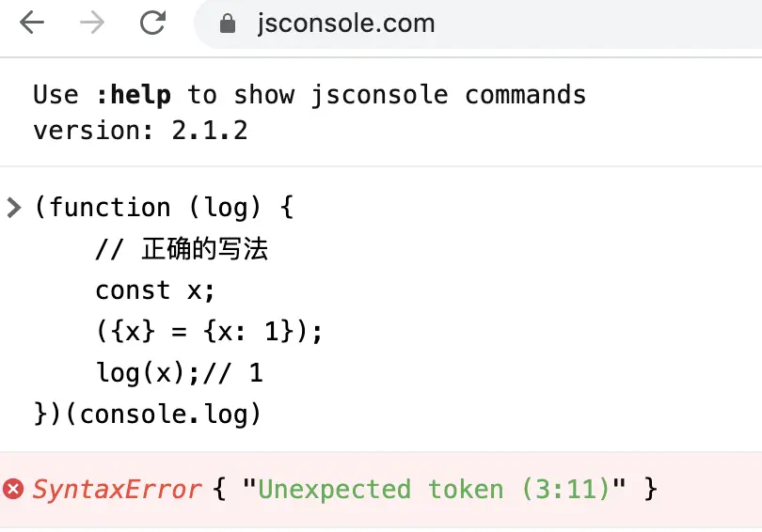Click the "const x;" code line

click(155, 290)
